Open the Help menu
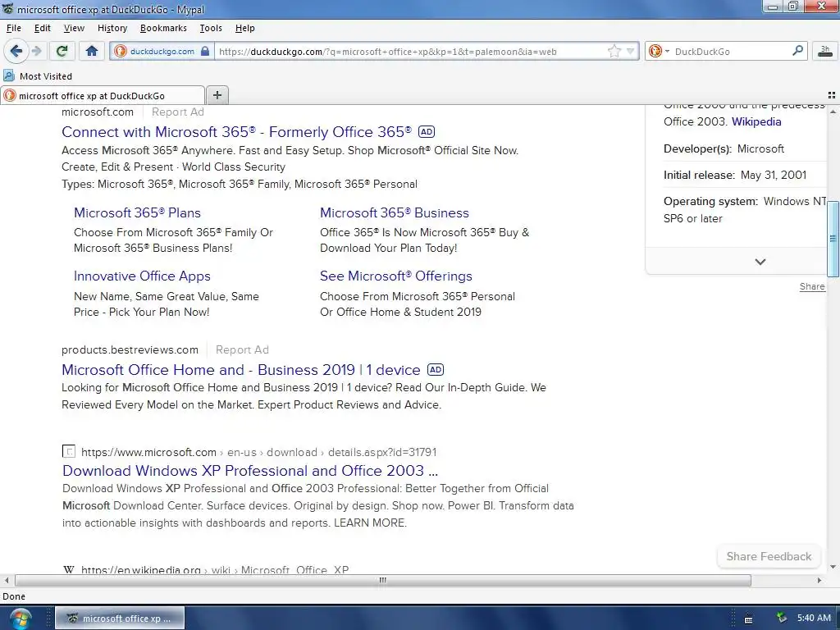Screen dimensions: 840x630 click(244, 28)
